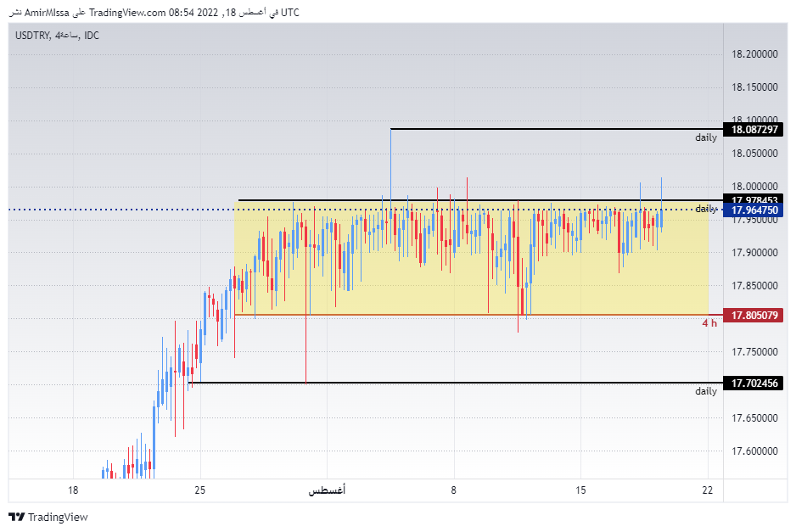Click the TradingView logo at bottom left
The image size is (796, 532).
tap(48, 518)
